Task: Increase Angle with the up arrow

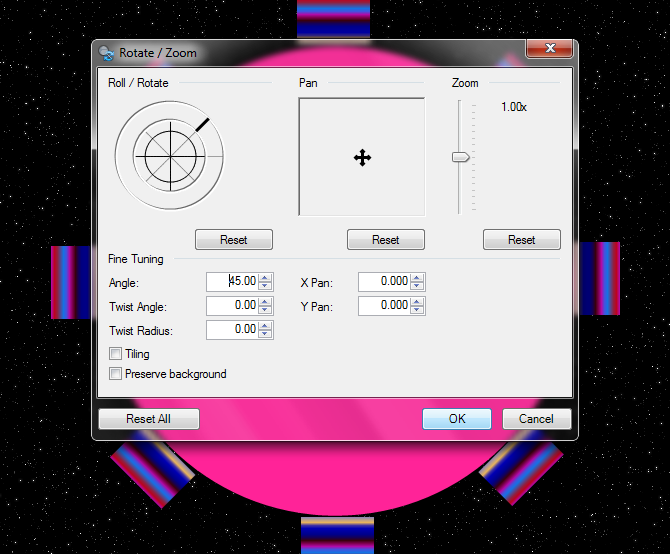Action: [x=265, y=277]
